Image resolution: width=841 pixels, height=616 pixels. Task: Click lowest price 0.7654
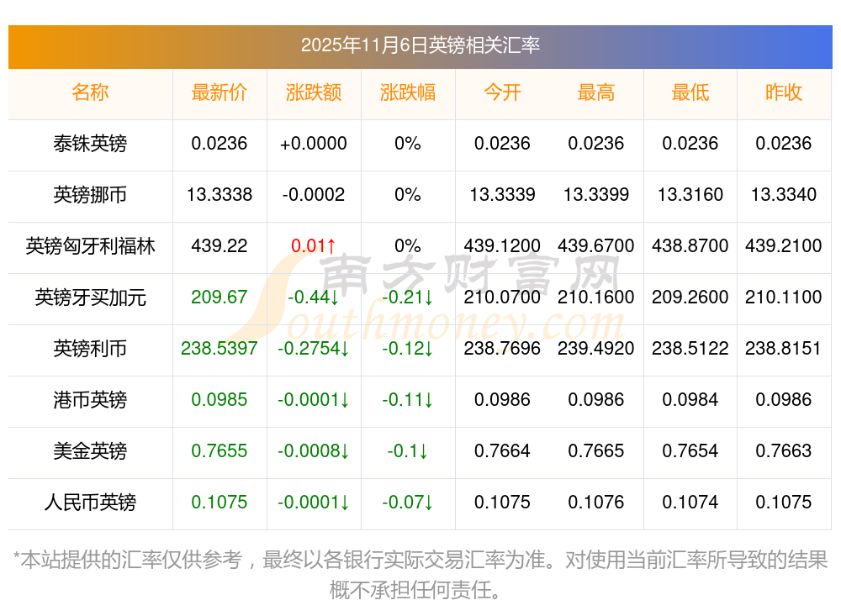690,451
